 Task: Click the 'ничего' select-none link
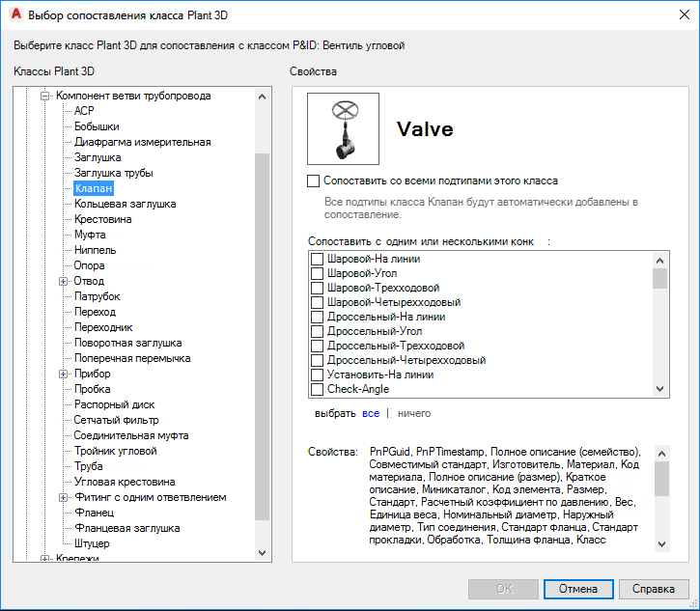tap(414, 414)
